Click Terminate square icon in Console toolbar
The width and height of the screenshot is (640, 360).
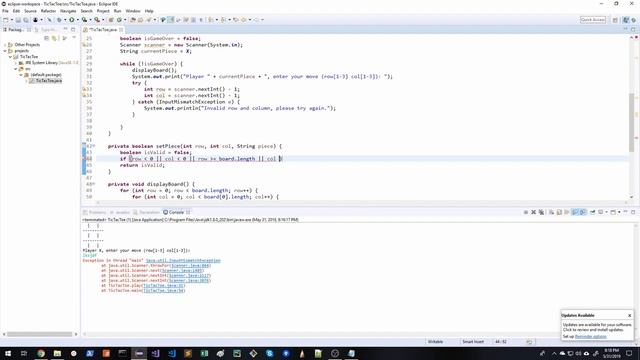pyautogui.click(x=526, y=212)
